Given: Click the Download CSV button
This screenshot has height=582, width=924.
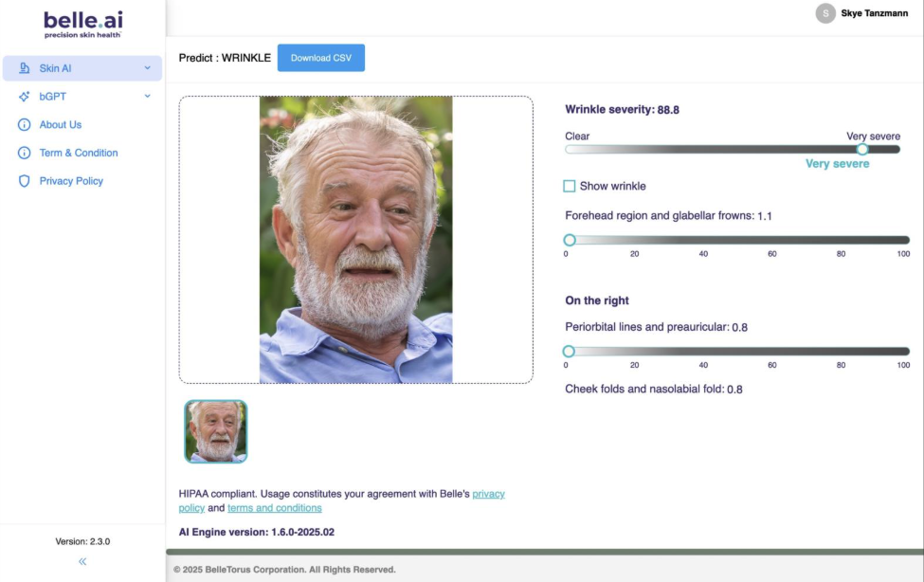Looking at the screenshot, I should click(x=320, y=58).
